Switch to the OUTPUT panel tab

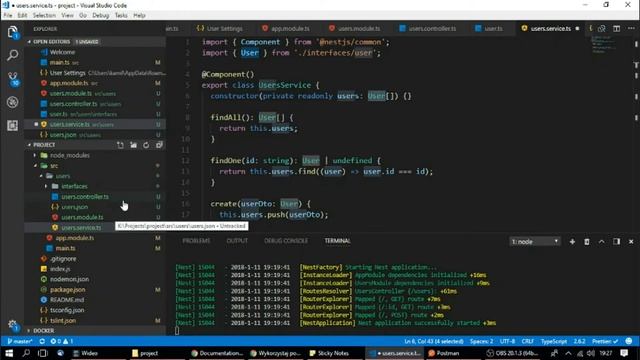coord(237,241)
